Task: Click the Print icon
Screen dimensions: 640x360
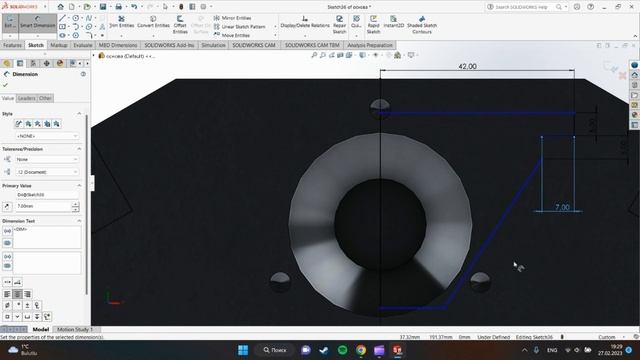Action: click(118, 7)
